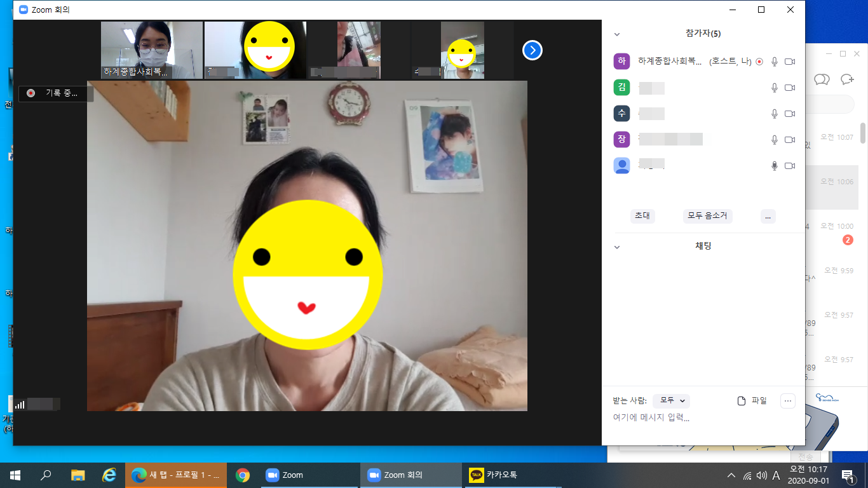Click the 전송 send button in KakaoTalk
The image size is (868, 488).
click(x=806, y=457)
